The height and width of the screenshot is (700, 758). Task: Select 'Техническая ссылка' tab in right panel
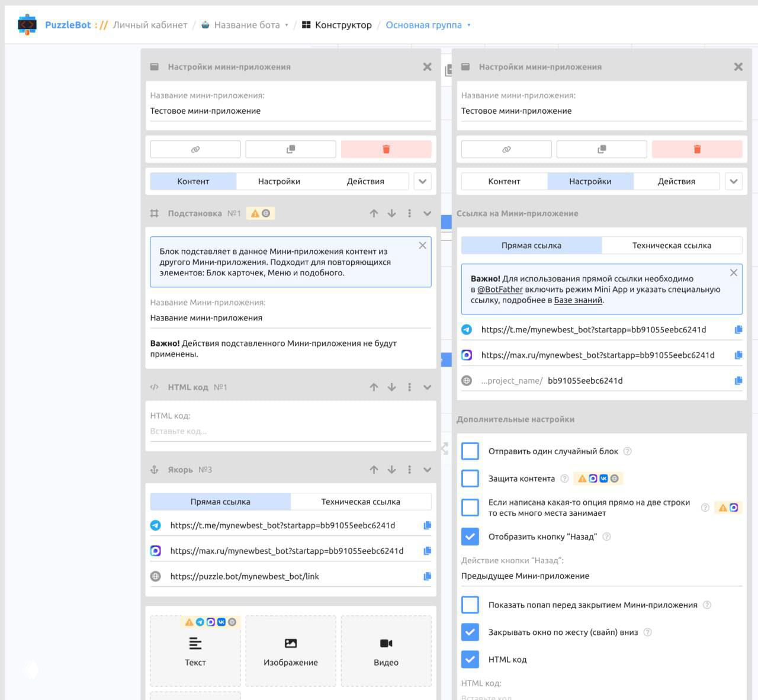click(672, 245)
